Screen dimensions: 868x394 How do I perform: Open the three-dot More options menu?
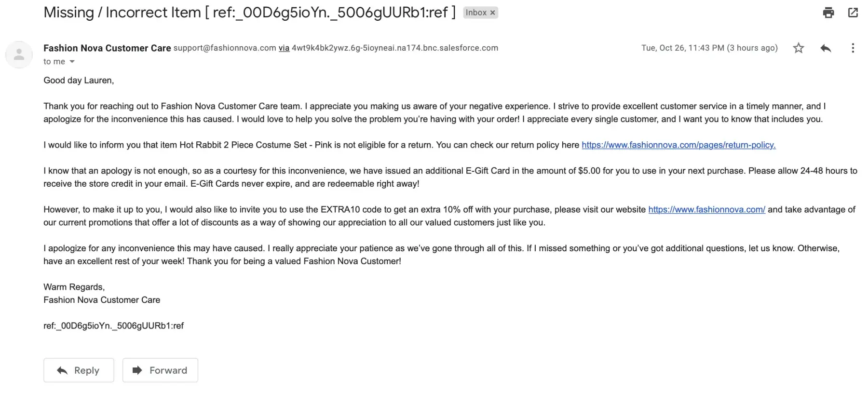[853, 48]
